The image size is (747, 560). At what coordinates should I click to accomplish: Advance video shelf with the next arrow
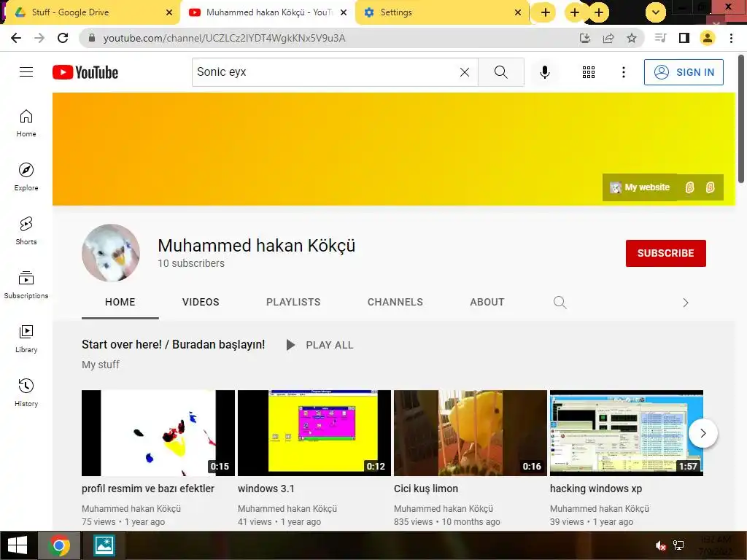point(703,433)
